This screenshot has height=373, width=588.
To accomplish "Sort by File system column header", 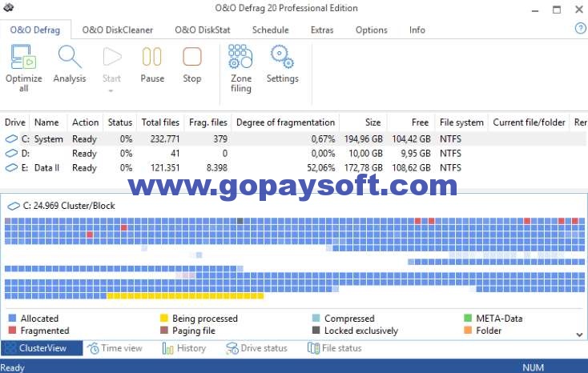I will (461, 122).
